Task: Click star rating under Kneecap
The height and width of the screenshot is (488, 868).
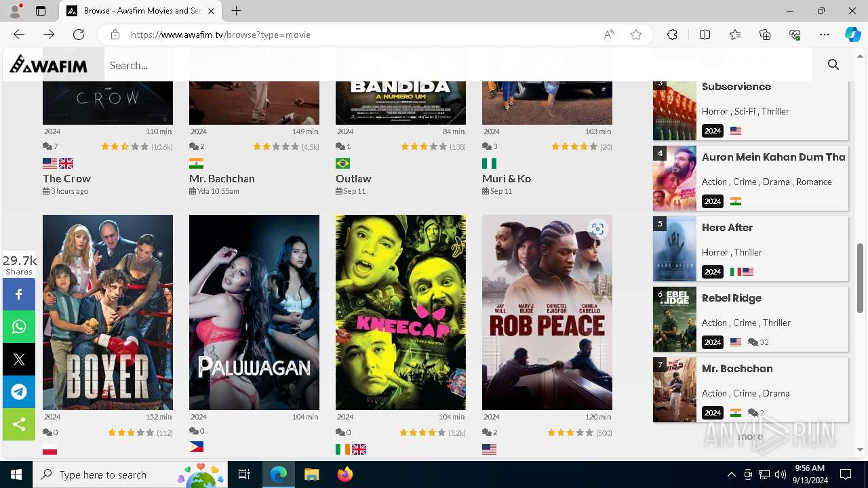Action: point(423,432)
